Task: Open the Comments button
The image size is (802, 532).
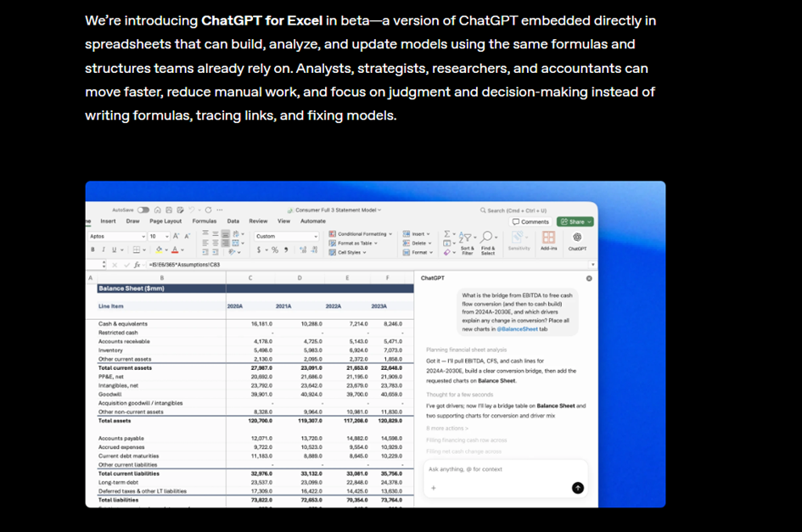Action: coord(531,221)
